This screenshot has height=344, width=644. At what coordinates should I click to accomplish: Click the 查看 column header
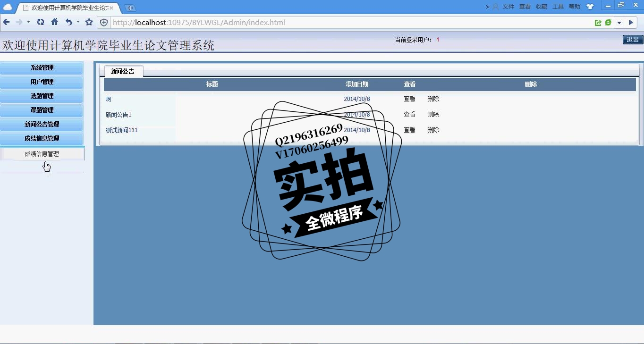410,84
